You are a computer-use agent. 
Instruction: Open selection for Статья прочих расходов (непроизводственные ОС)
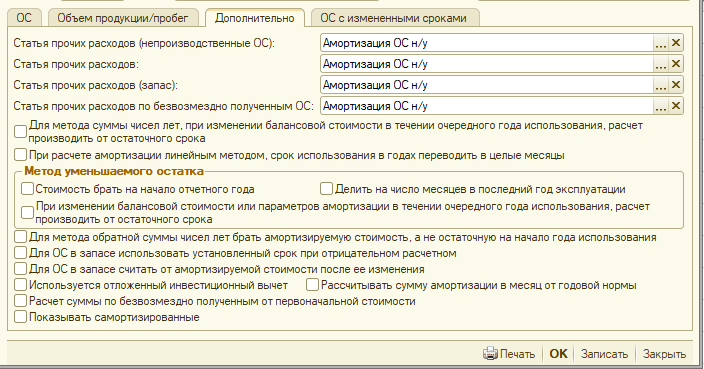point(660,43)
